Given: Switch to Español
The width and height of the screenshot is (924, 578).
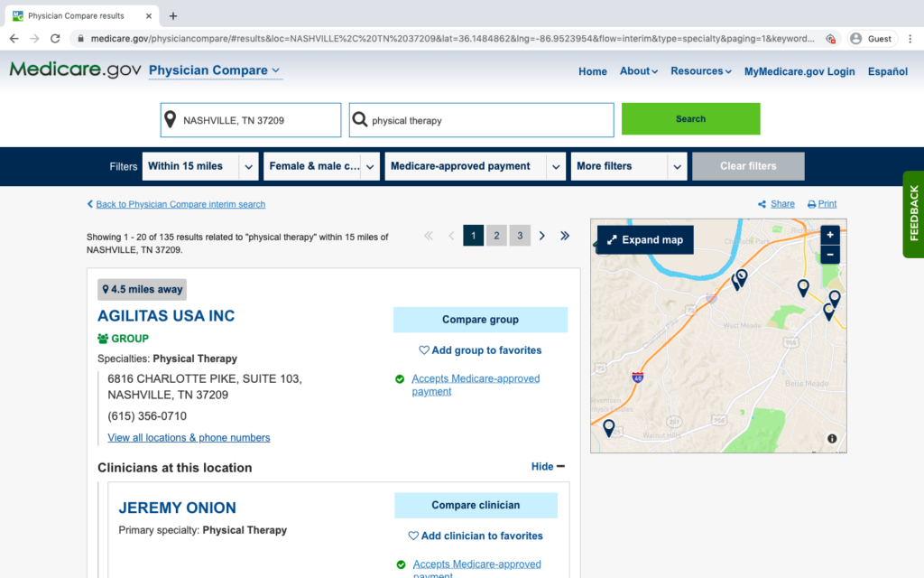Looking at the screenshot, I should [888, 71].
